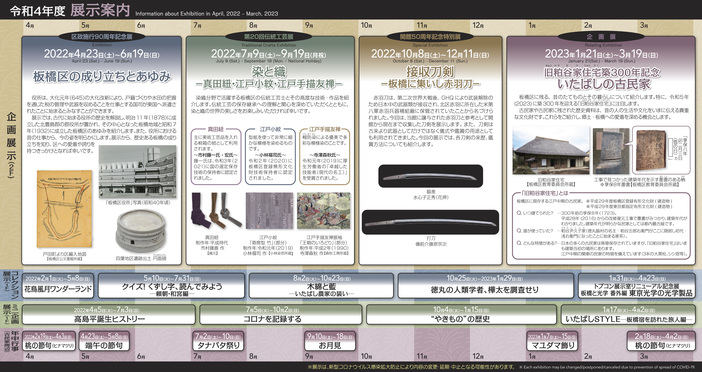Click the COVID-19 notice at the footer

pyautogui.click(x=502, y=367)
